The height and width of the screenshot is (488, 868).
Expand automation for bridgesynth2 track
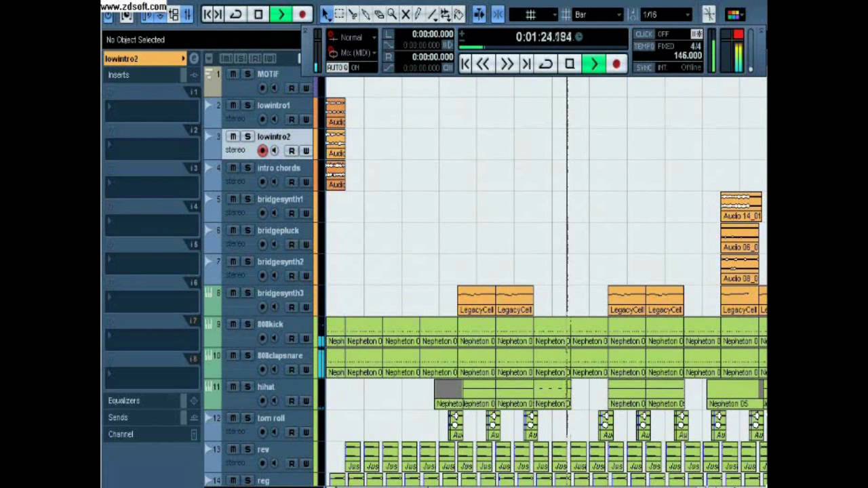(210, 261)
